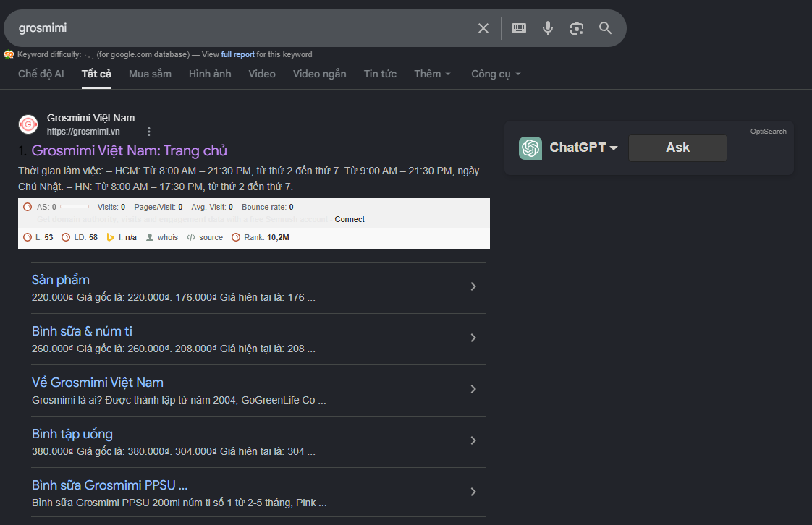The height and width of the screenshot is (525, 812).
Task: Click the AS score progress bar
Action: point(75,207)
